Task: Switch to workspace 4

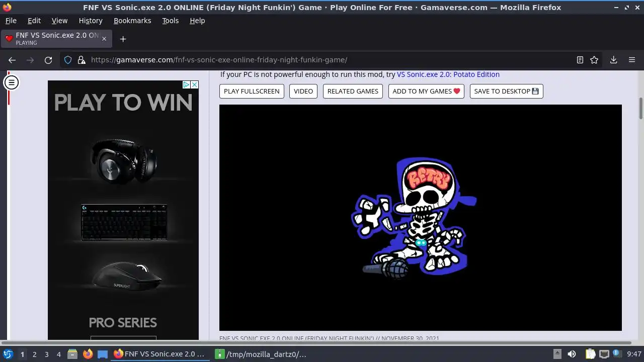Action: click(x=58, y=354)
